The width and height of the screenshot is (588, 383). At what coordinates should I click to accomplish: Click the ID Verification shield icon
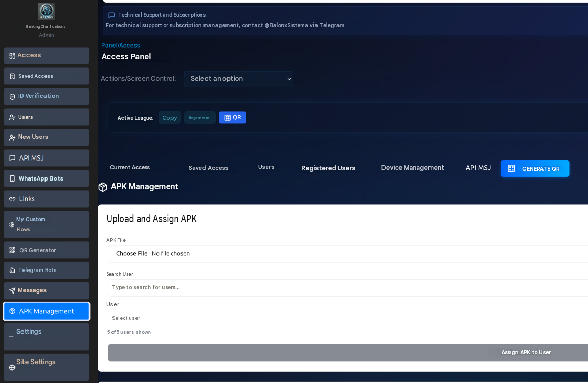click(12, 97)
